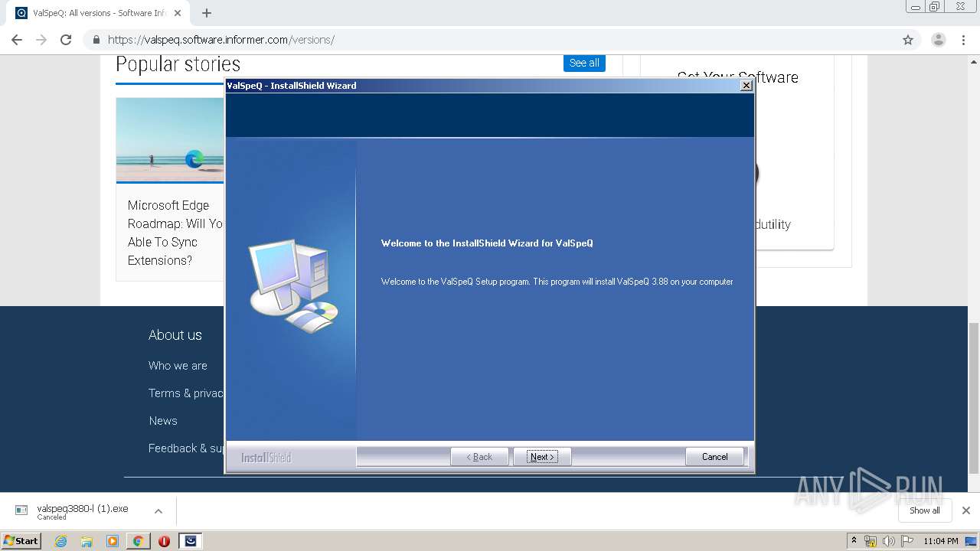Click the Back button in InstallShield Wizard
Image resolution: width=980 pixels, height=551 pixels.
point(480,457)
